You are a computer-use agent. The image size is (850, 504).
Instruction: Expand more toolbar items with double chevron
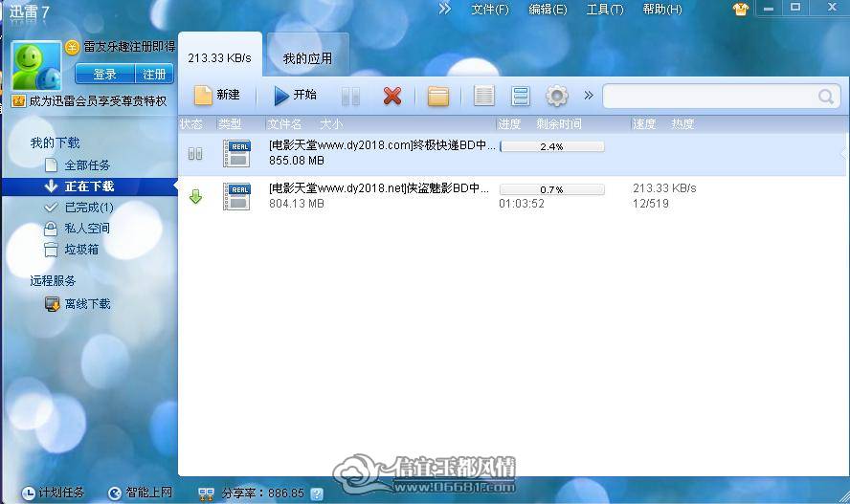pos(589,96)
